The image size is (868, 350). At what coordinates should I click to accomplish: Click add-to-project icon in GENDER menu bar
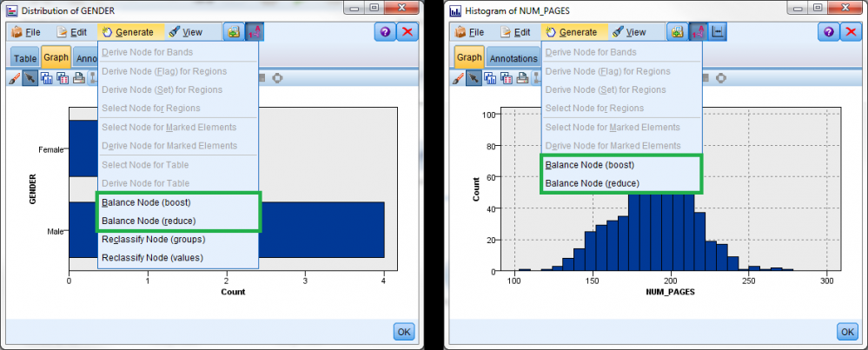[x=234, y=32]
